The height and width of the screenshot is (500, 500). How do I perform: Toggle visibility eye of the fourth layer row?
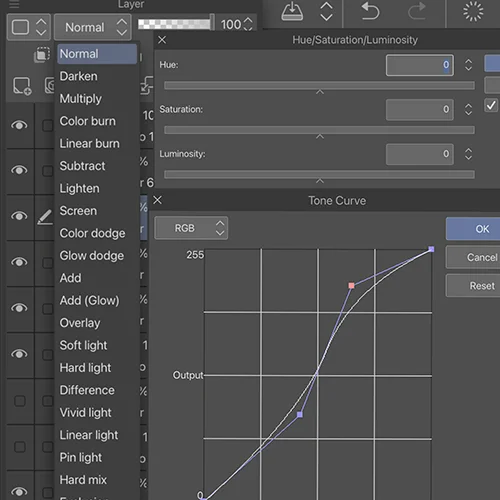(19, 262)
